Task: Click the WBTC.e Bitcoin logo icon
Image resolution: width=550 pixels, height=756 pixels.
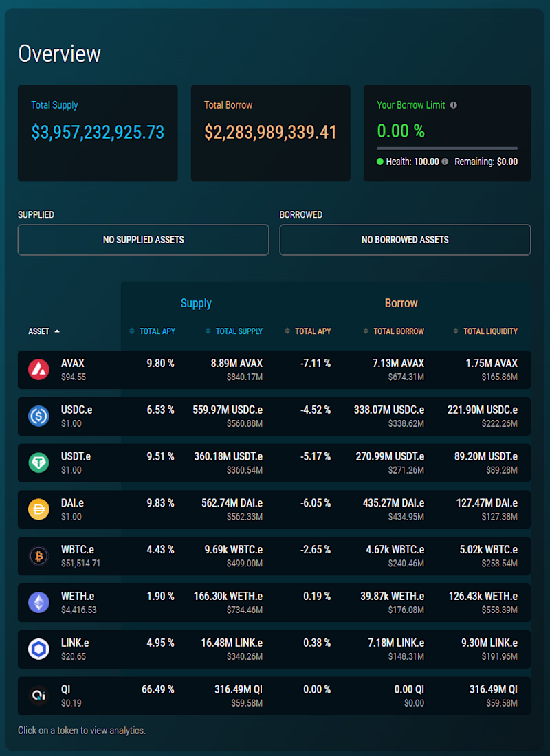Action: coord(38,556)
